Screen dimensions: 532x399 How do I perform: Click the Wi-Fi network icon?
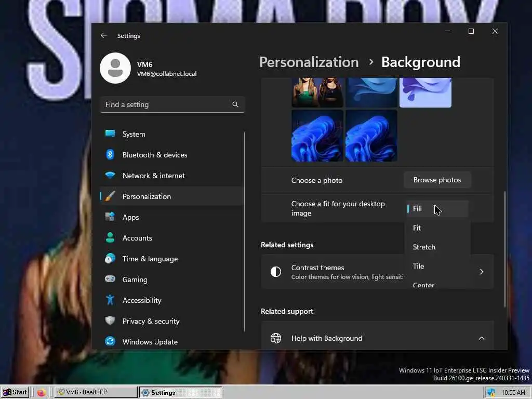coord(110,175)
